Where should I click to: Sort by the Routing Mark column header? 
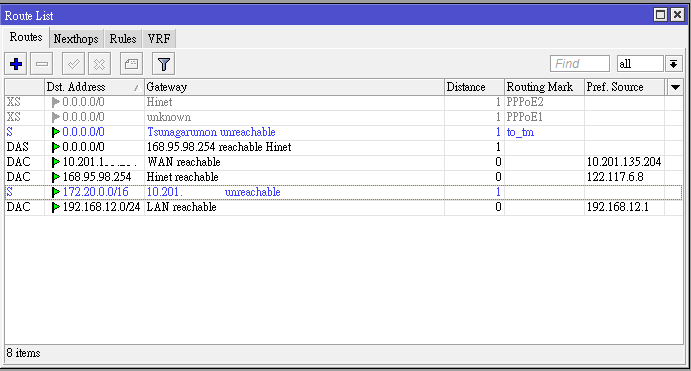tap(544, 87)
